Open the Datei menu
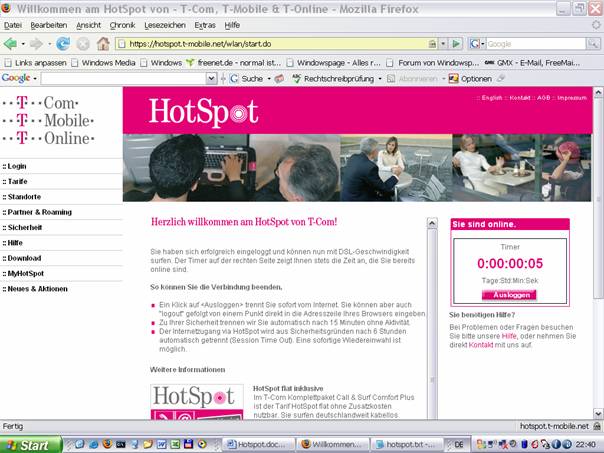Viewport: 604px width, 453px height. pyautogui.click(x=13, y=25)
